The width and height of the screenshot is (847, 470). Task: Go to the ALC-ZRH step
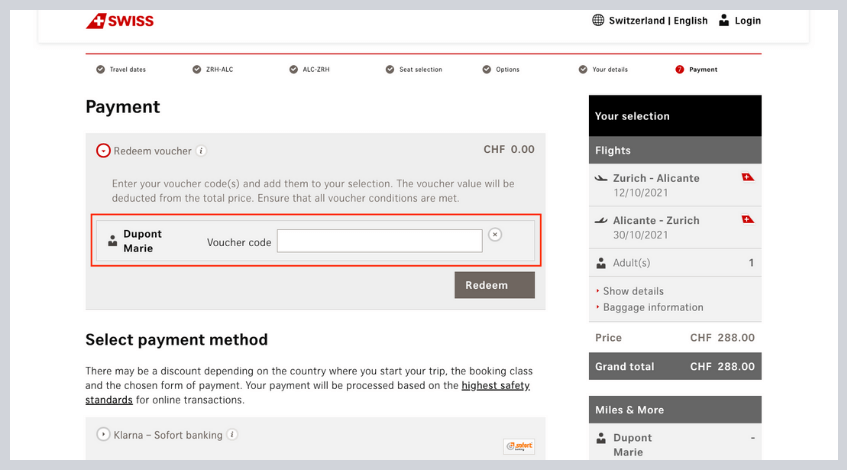point(316,69)
